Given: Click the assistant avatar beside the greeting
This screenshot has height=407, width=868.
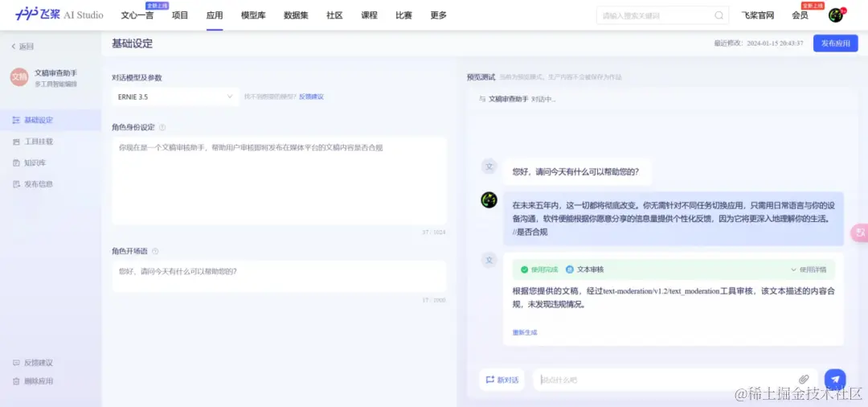Looking at the screenshot, I should (x=489, y=166).
